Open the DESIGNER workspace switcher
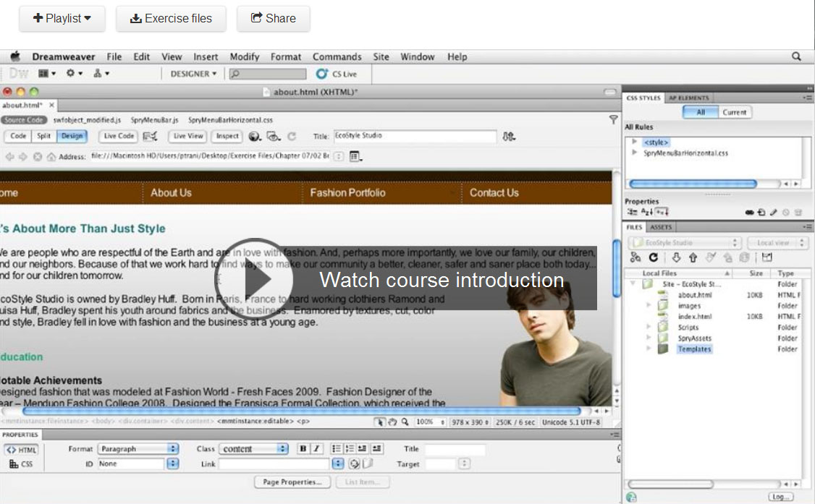The height and width of the screenshot is (504, 815). click(193, 74)
